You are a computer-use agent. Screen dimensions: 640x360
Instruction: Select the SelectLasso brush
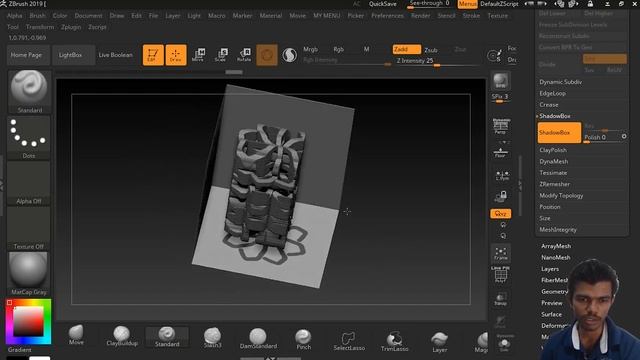(349, 340)
